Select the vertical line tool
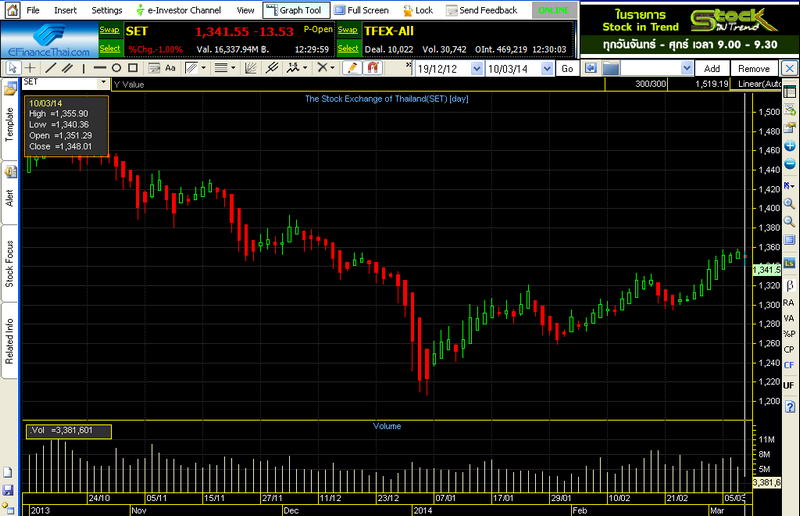Viewport: 800px width, 516px height. [84, 68]
